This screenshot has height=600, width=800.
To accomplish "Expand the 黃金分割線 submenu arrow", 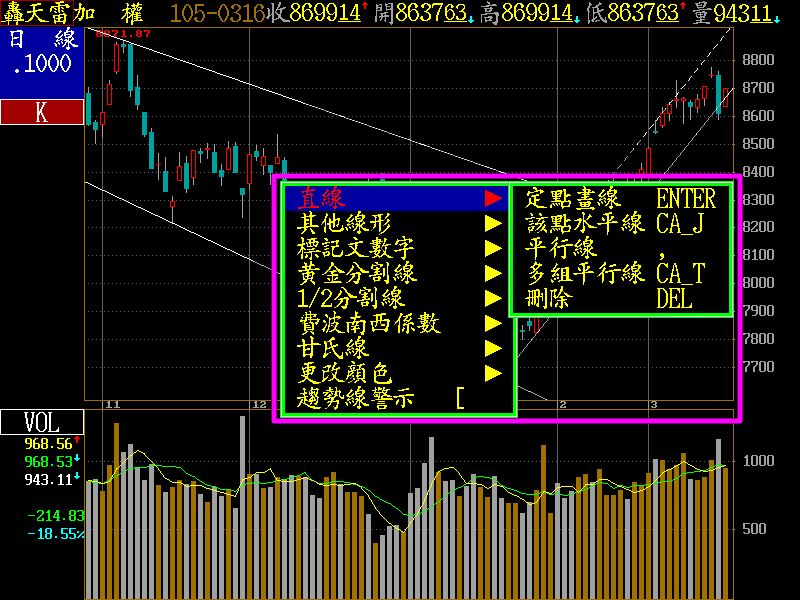I will coord(492,273).
